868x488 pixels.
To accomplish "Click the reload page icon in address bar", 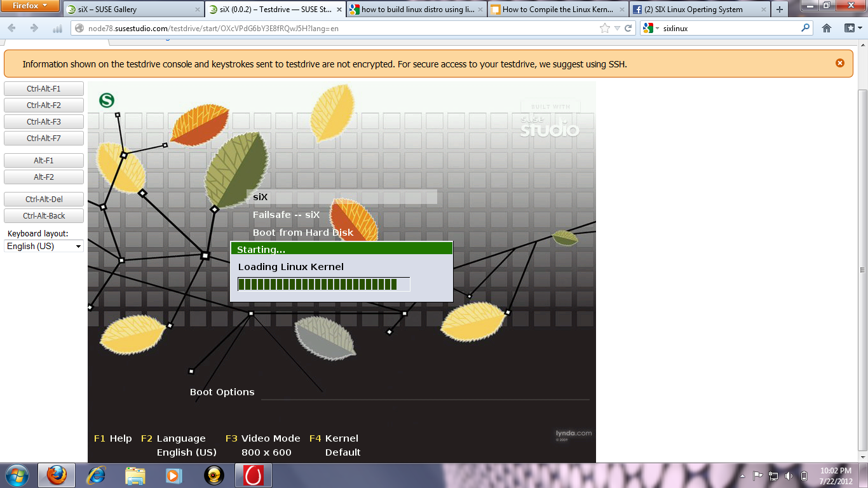I will pos(628,28).
